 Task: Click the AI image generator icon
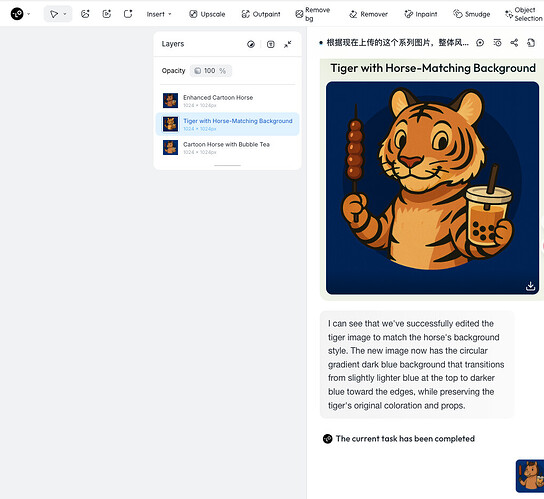(85, 14)
